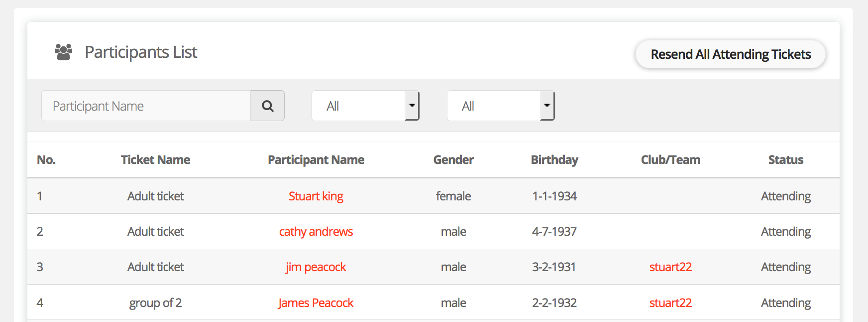Click the Gender column header
The height and width of the screenshot is (322, 868).
click(453, 160)
